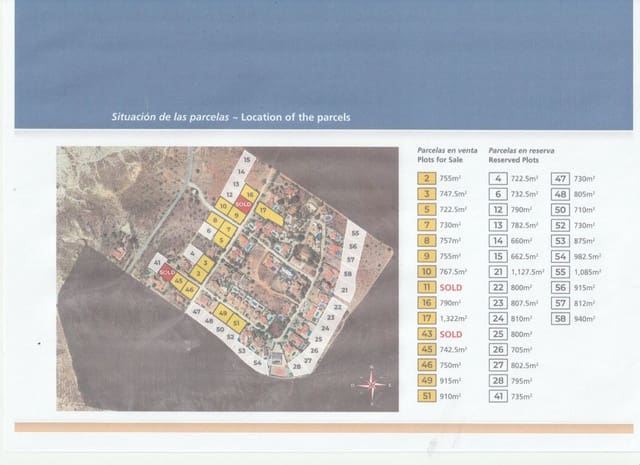
Task: Click the 940m² area value in legend
Action: (x=584, y=318)
